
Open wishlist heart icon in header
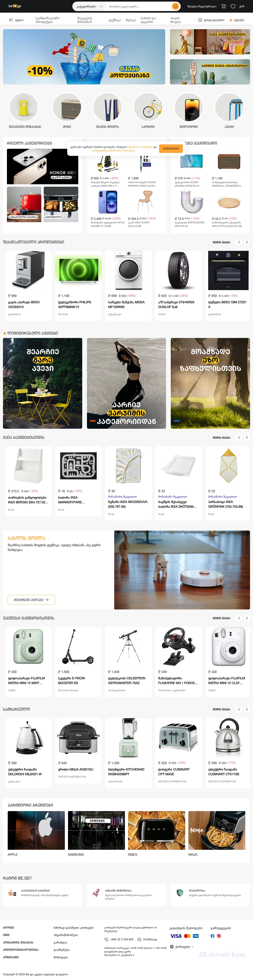233,7
